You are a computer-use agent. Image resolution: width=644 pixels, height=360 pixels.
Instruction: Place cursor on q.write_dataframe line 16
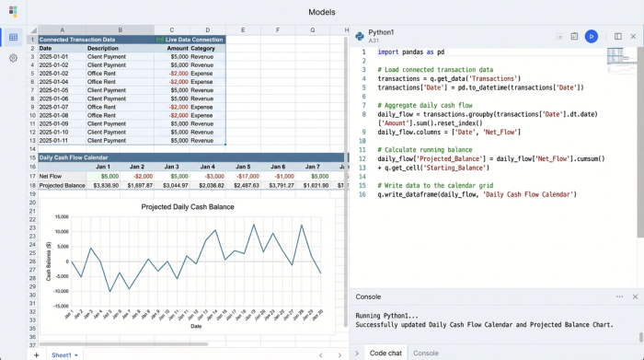[477, 194]
